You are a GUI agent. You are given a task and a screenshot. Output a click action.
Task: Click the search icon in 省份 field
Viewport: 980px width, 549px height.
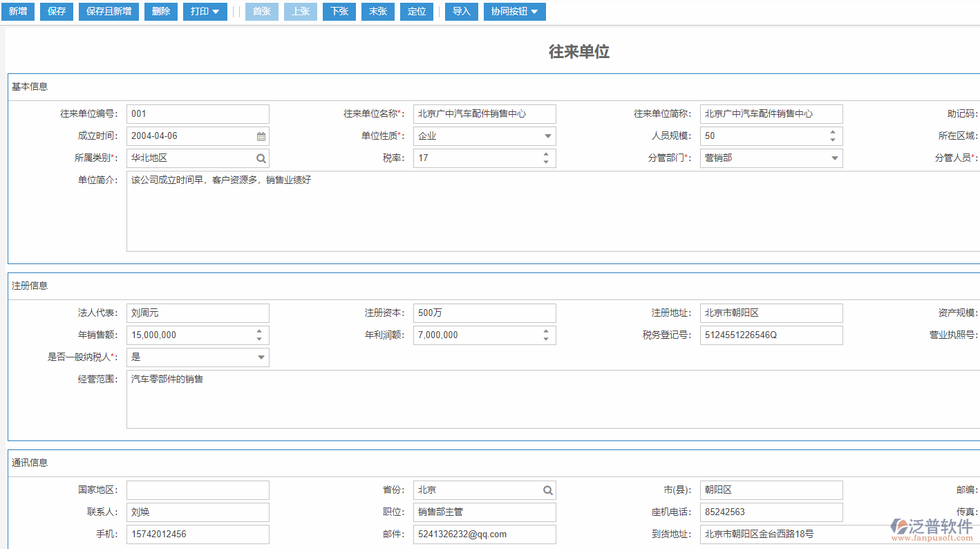pos(548,490)
